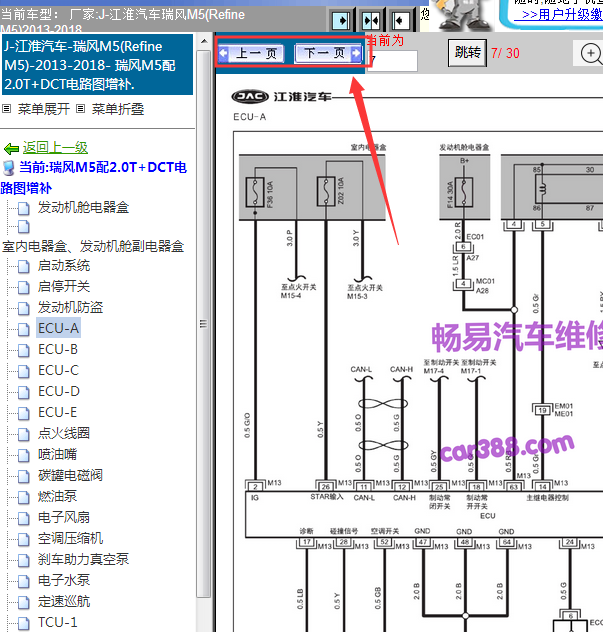Click the JAC 江淮汽车 logo
603x632 pixels.
tap(281, 97)
